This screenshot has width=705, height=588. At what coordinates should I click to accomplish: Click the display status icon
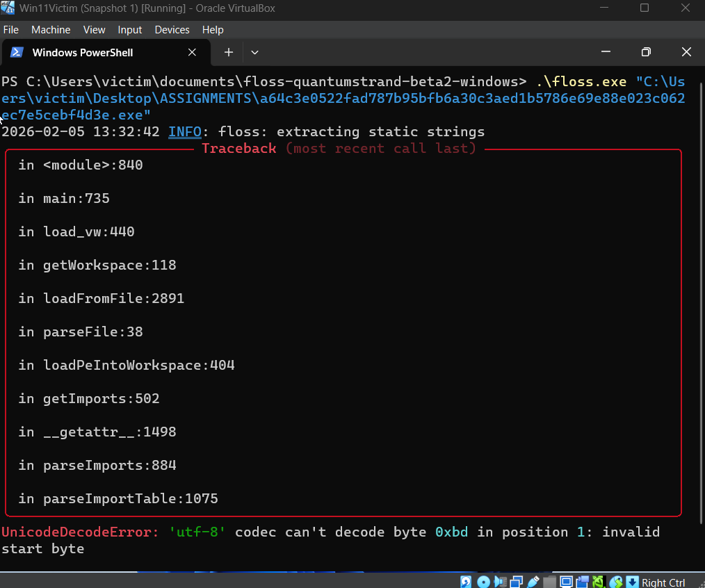(x=565, y=582)
